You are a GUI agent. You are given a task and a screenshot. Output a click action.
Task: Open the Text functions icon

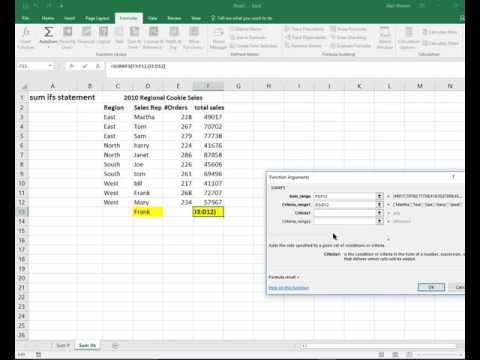(119, 32)
